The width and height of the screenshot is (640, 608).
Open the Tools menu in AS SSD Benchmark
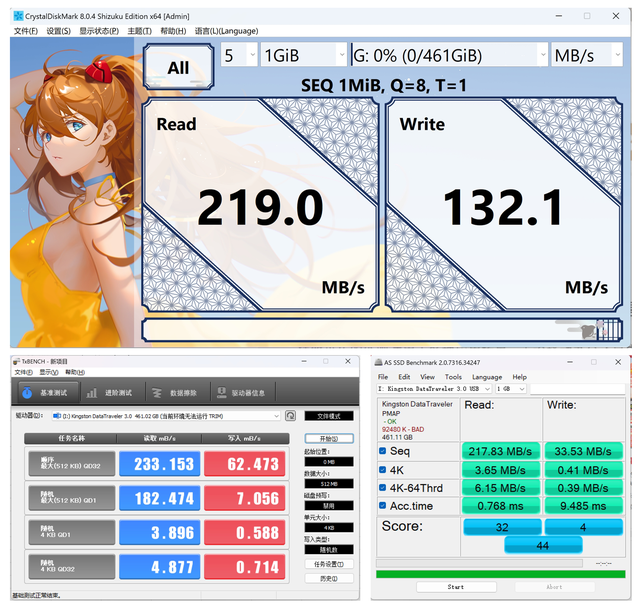(x=453, y=377)
